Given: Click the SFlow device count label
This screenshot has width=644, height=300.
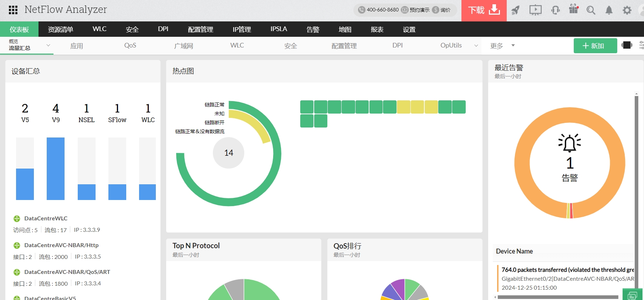Looking at the screenshot, I should (x=117, y=120).
